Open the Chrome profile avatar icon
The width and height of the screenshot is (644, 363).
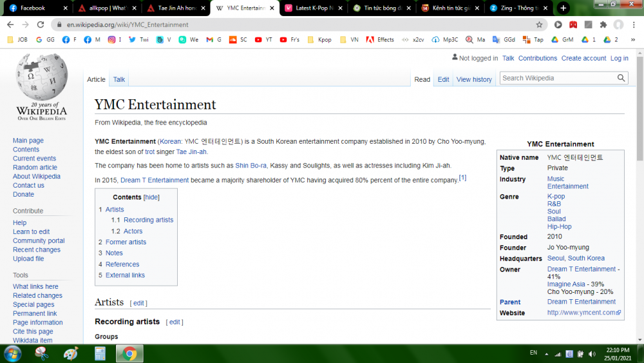618,25
